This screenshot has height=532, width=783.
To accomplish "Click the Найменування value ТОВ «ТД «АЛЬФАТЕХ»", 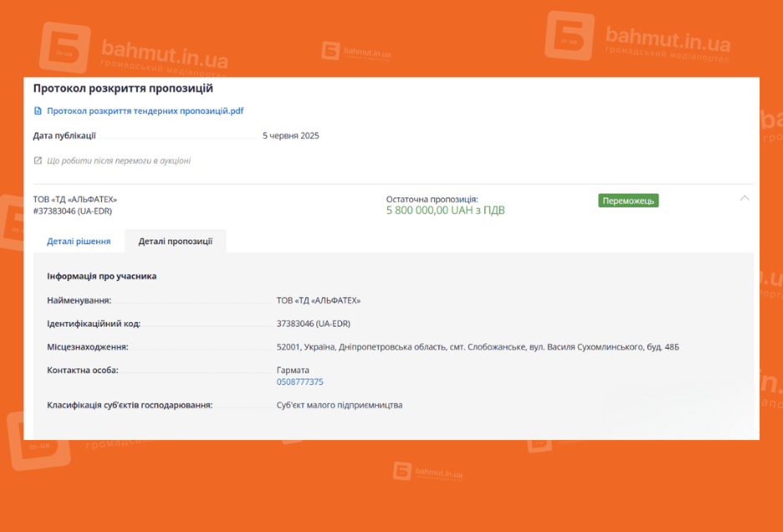I will click(x=319, y=300).
